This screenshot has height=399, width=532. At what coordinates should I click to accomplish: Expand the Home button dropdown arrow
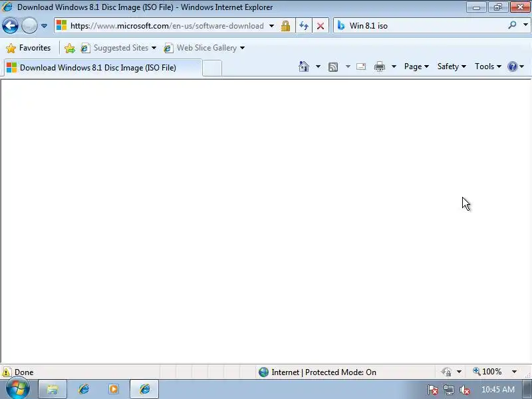(x=318, y=66)
